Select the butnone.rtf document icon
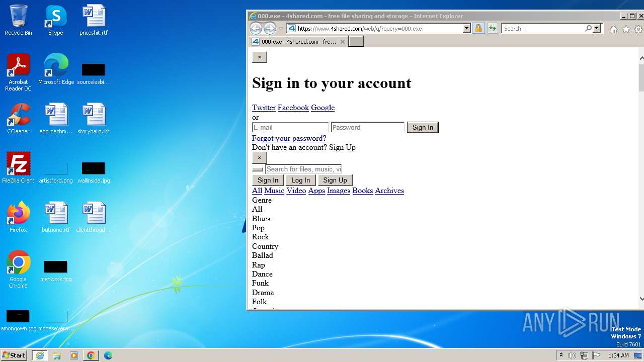Screen dimensions: 644x362 coord(56,217)
